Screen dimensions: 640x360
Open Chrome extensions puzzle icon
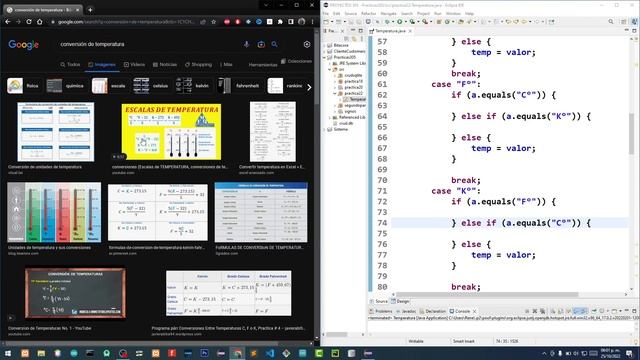[x=280, y=22]
